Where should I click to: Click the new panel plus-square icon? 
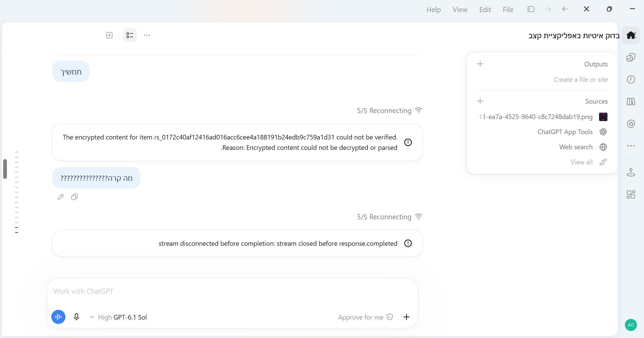pyautogui.click(x=109, y=35)
